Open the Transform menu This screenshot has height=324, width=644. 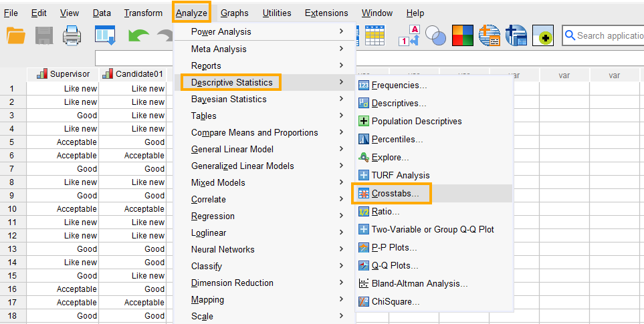pyautogui.click(x=143, y=13)
